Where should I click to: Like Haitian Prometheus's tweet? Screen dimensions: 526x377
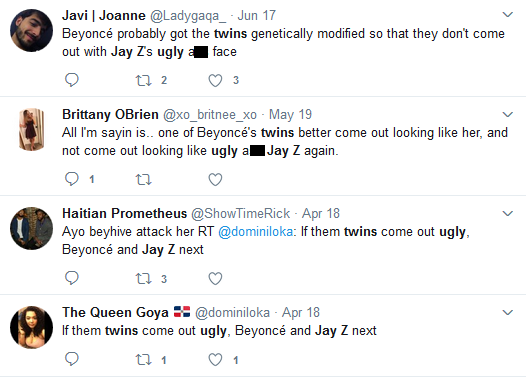[x=215, y=278]
